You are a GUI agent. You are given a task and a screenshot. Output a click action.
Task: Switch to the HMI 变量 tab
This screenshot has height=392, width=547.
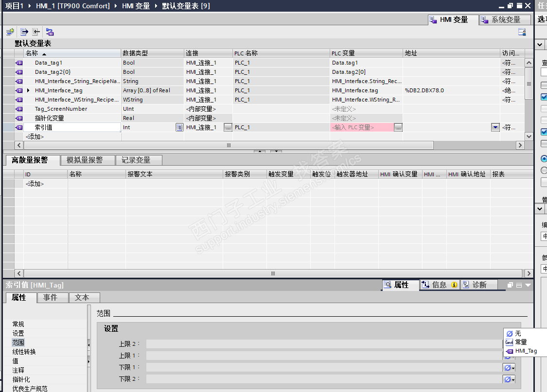coord(453,20)
